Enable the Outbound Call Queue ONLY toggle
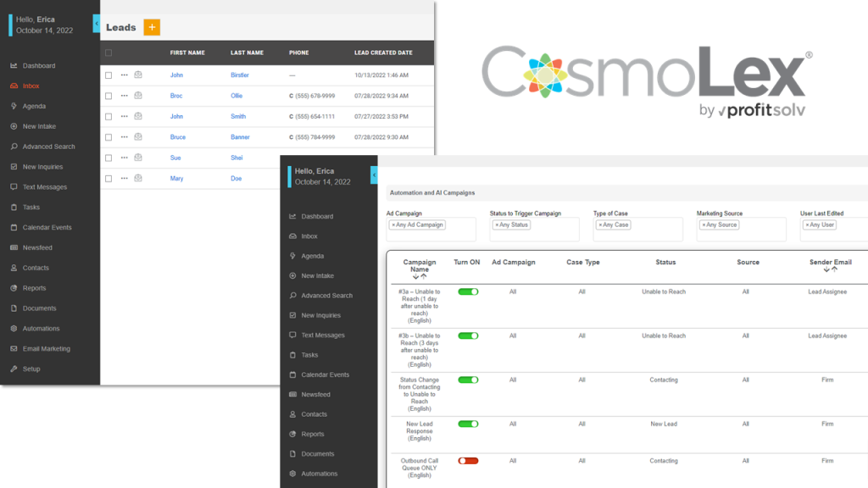 click(468, 461)
